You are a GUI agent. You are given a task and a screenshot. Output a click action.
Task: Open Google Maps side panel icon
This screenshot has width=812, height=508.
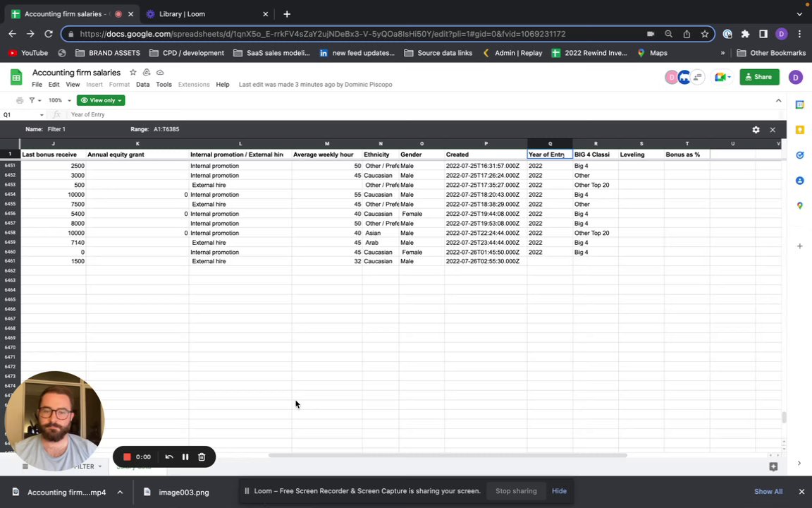click(799, 206)
